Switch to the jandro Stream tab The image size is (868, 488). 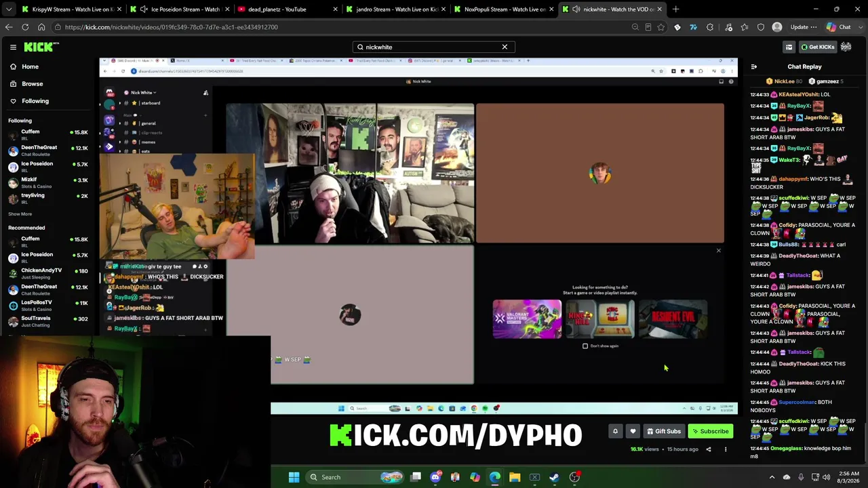click(x=397, y=9)
